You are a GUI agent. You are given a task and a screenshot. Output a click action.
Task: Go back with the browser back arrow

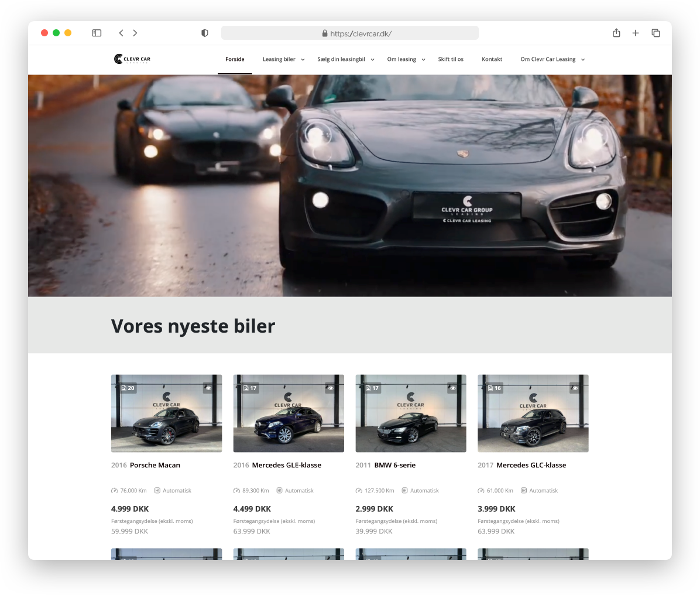tap(121, 33)
